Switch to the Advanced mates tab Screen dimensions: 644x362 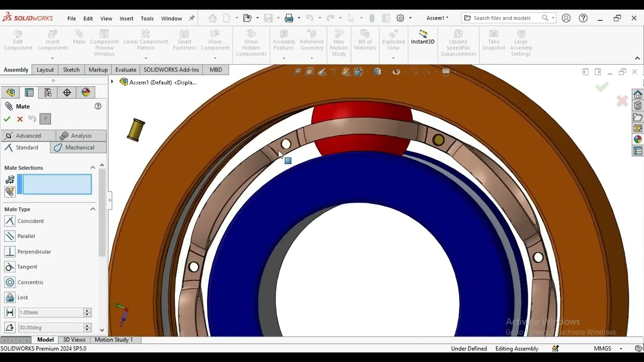28,136
